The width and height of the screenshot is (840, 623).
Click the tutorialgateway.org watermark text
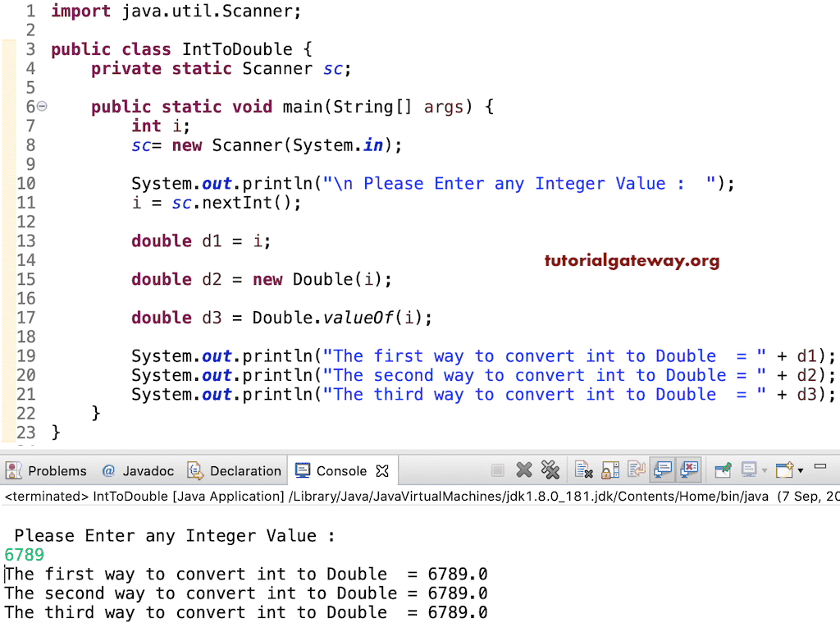[x=632, y=260]
